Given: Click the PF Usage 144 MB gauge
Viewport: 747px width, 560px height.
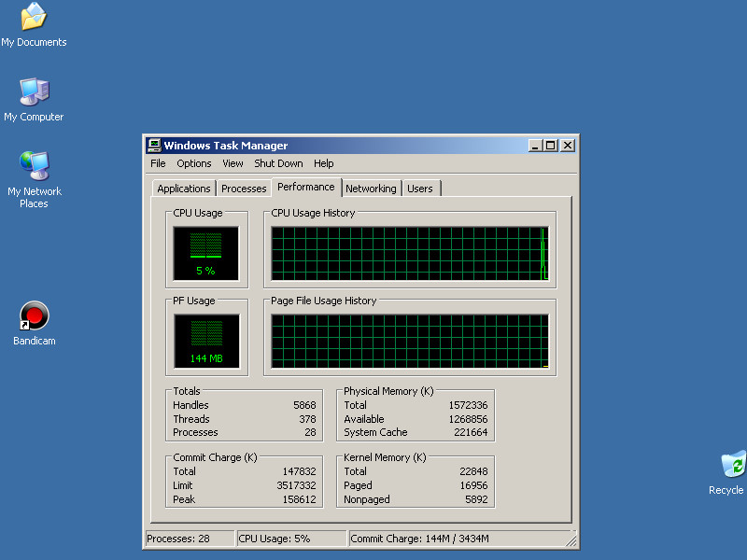Looking at the screenshot, I should (x=206, y=341).
